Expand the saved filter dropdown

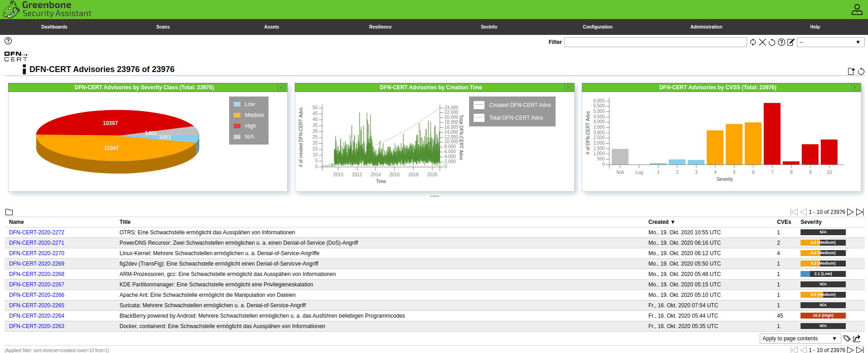coord(830,42)
